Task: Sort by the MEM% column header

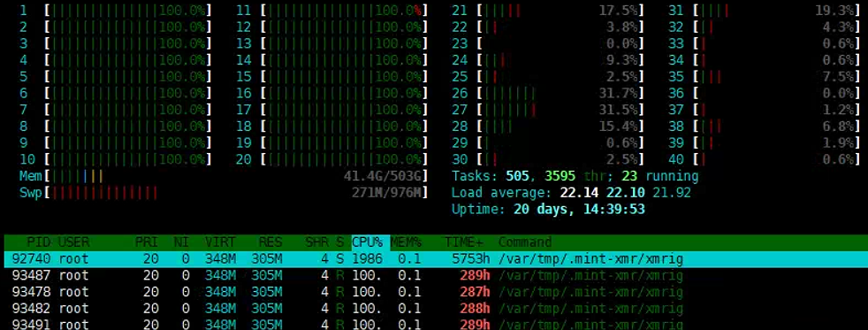Action: tap(407, 242)
